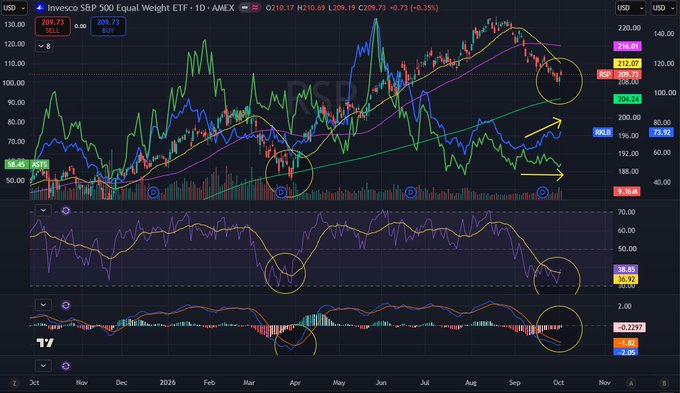Image resolution: width=680 pixels, height=393 pixels.
Task: Click the 70.00 level on the RSI scale
Action: point(626,212)
